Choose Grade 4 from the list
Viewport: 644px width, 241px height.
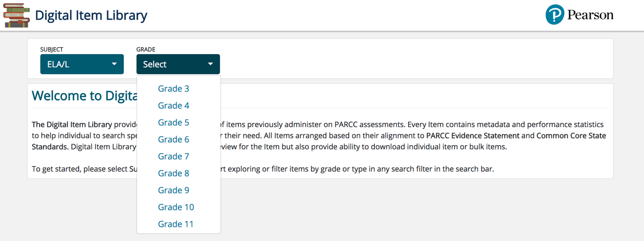coord(173,105)
